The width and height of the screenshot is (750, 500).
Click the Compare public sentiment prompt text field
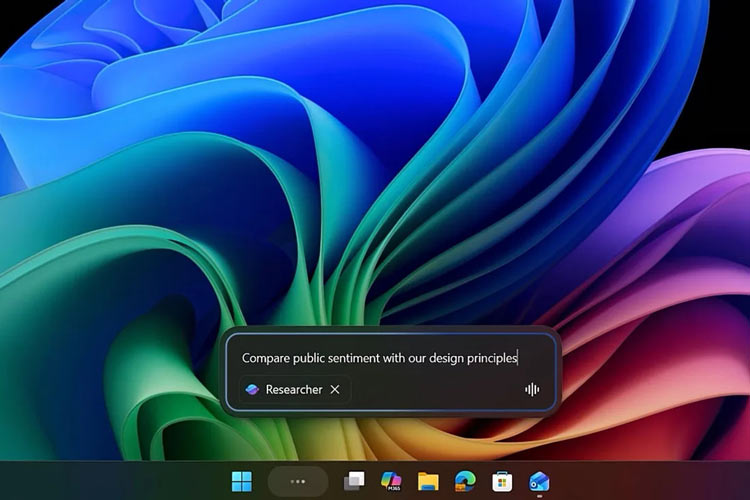click(x=380, y=357)
